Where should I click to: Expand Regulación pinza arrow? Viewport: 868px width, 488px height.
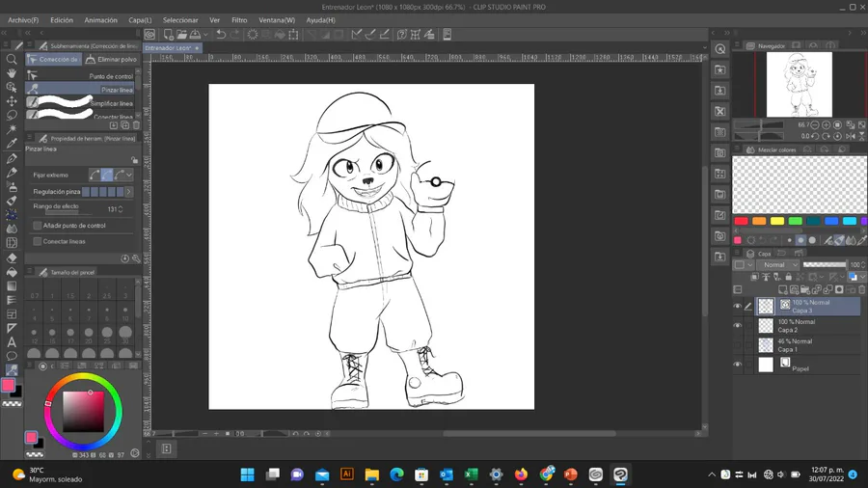[x=129, y=192]
